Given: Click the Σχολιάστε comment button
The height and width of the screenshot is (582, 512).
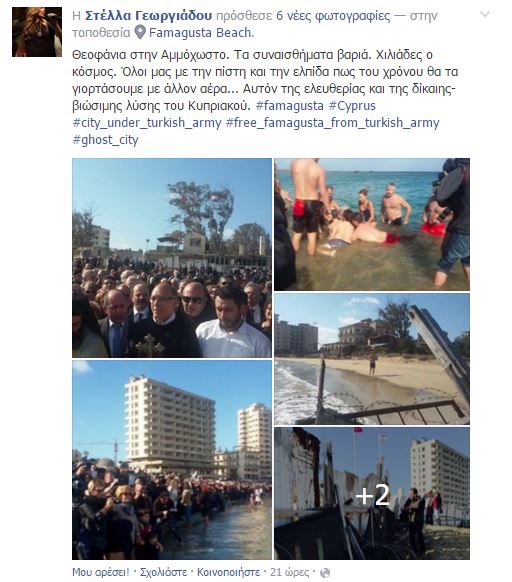Looking at the screenshot, I should (163, 572).
